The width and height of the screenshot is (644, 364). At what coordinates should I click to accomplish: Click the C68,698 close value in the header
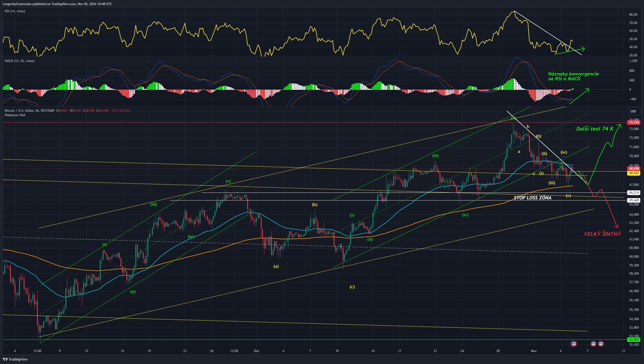[x=102, y=111]
